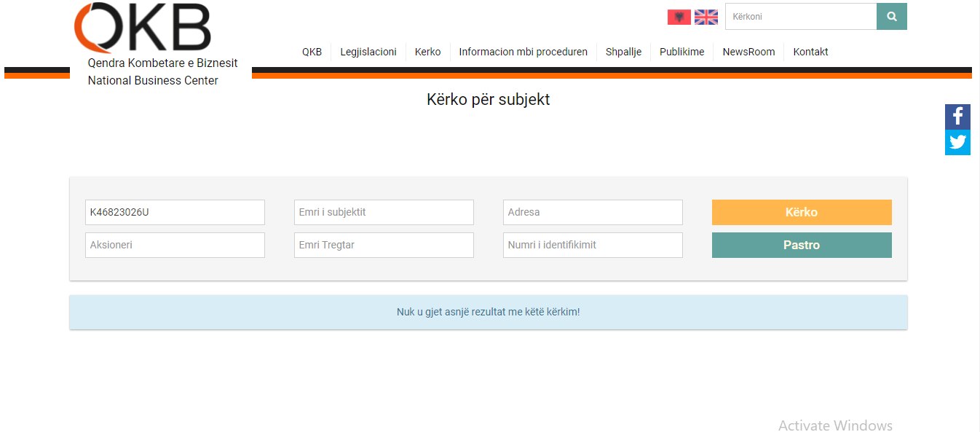Go to the Publikime menu
Viewport: 980px width, 432px height.
[681, 52]
